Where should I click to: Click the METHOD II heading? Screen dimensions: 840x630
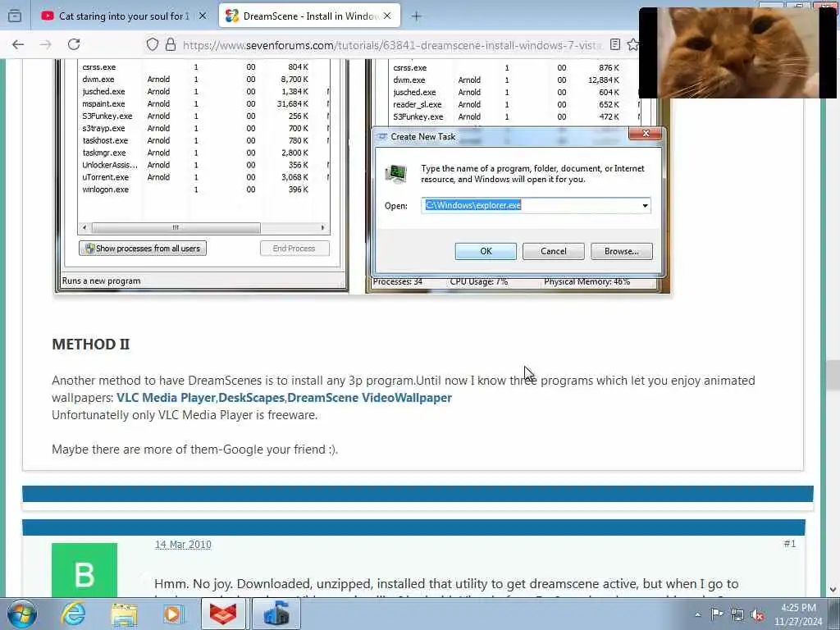tap(90, 344)
